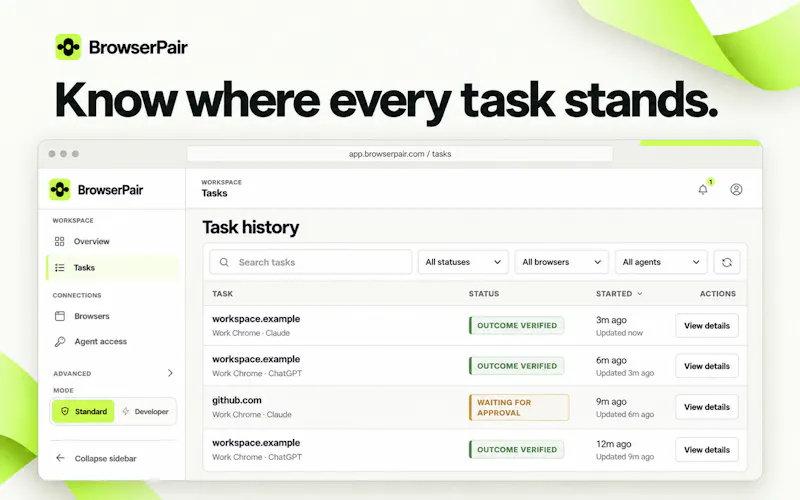The image size is (800, 500).
Task: Click the notification count badge
Action: click(711, 182)
